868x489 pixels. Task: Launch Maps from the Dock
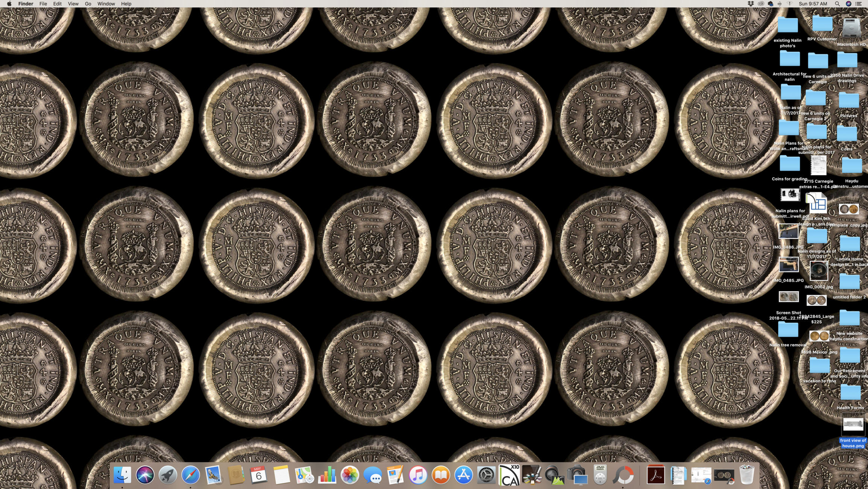[x=304, y=475]
